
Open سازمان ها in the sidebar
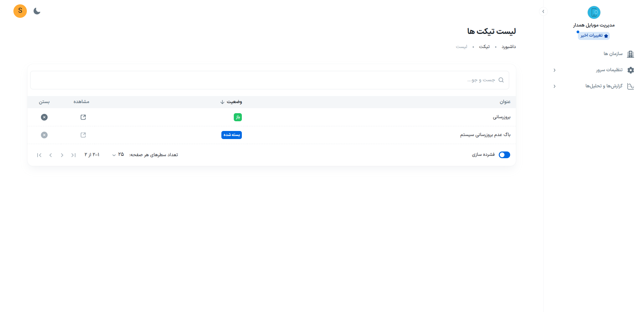pos(613,54)
